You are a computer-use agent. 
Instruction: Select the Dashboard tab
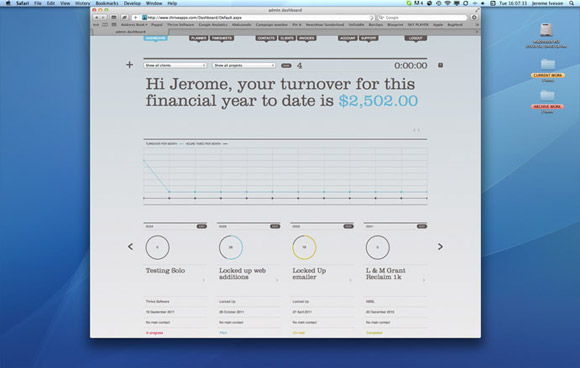pos(155,38)
